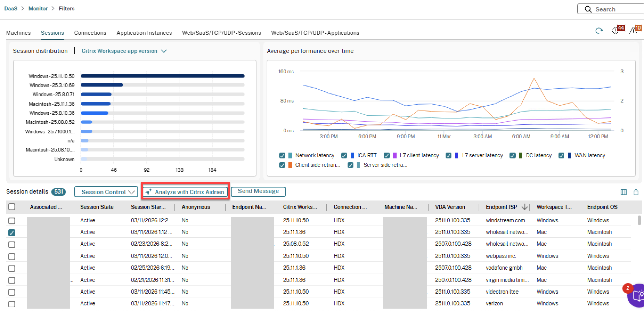This screenshot has height=311, width=644.
Task: Click the search magnifier icon
Action: point(588,9)
